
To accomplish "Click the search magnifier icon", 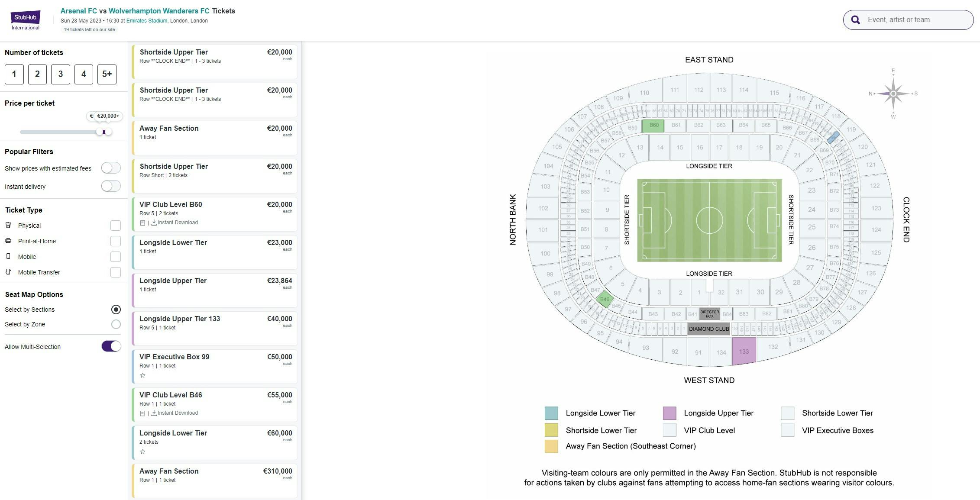I will 855,20.
